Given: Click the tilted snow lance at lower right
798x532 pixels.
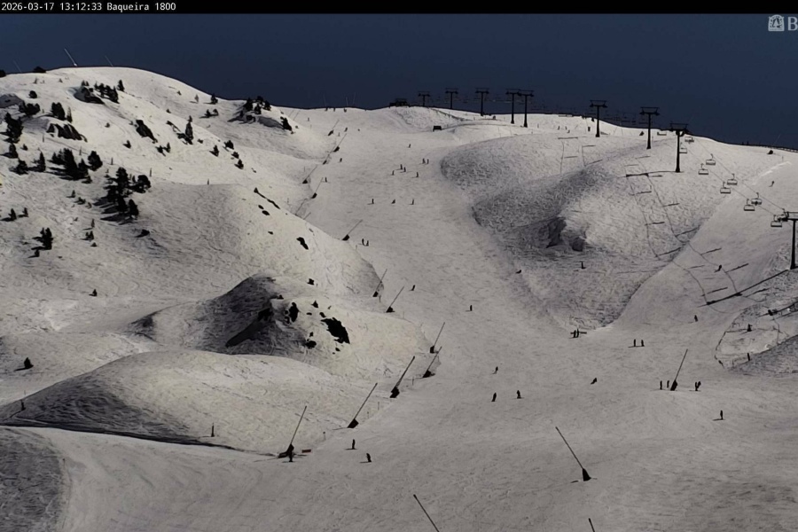Looking at the screenshot, I should pyautogui.click(x=574, y=454).
